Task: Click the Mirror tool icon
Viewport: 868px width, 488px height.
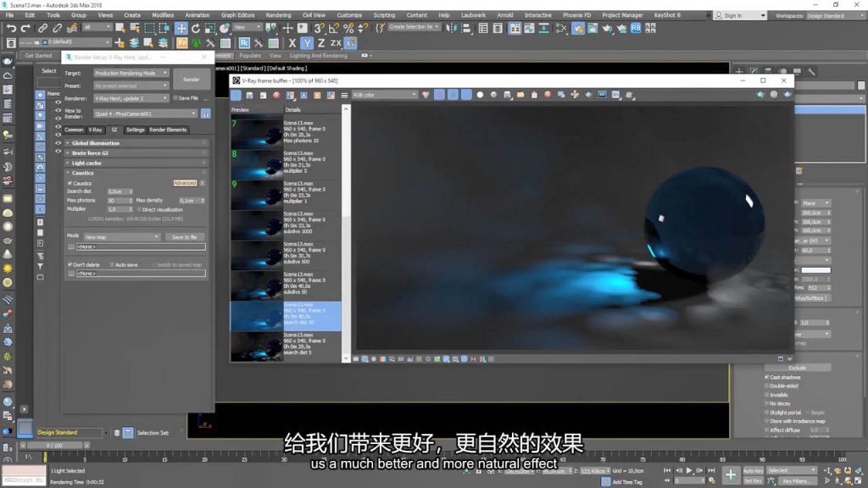Action: [451, 28]
